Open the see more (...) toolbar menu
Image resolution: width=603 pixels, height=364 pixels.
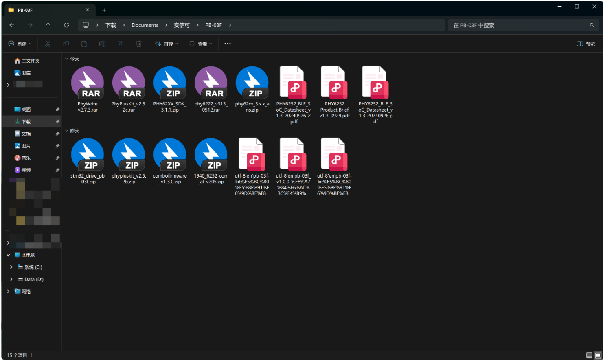[228, 44]
